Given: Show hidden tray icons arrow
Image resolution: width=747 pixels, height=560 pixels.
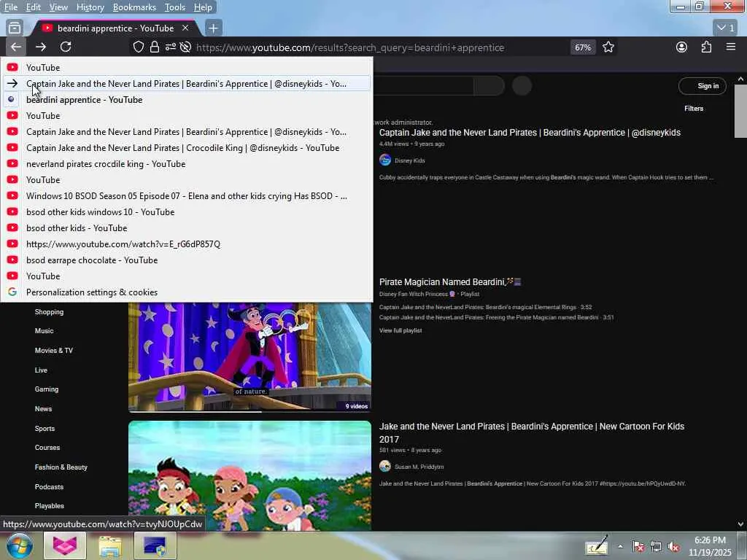Looking at the screenshot, I should tap(620, 547).
